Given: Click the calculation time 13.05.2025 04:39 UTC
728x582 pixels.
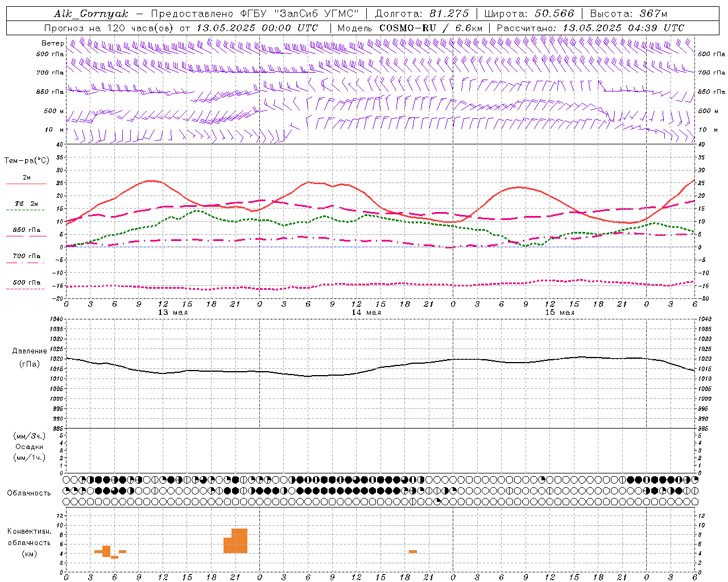Looking at the screenshot, I should pyautogui.click(x=623, y=28).
